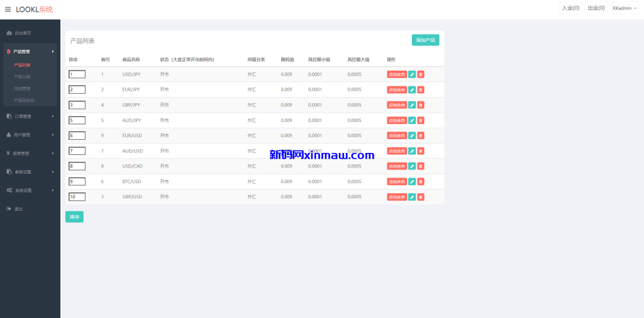644x318 pixels.
Task: Click the edit icon in USD/CAD row
Action: tap(412, 166)
